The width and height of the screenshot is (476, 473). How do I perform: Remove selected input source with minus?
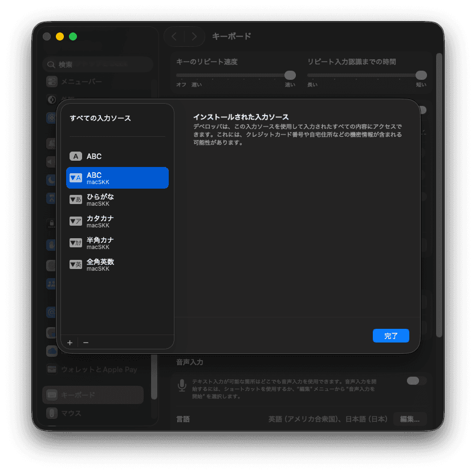(x=86, y=342)
